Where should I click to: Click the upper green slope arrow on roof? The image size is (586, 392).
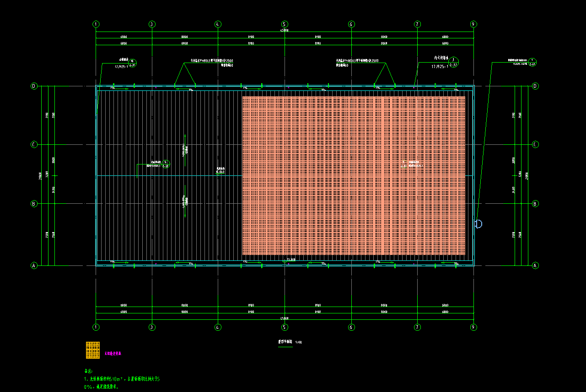185,149
